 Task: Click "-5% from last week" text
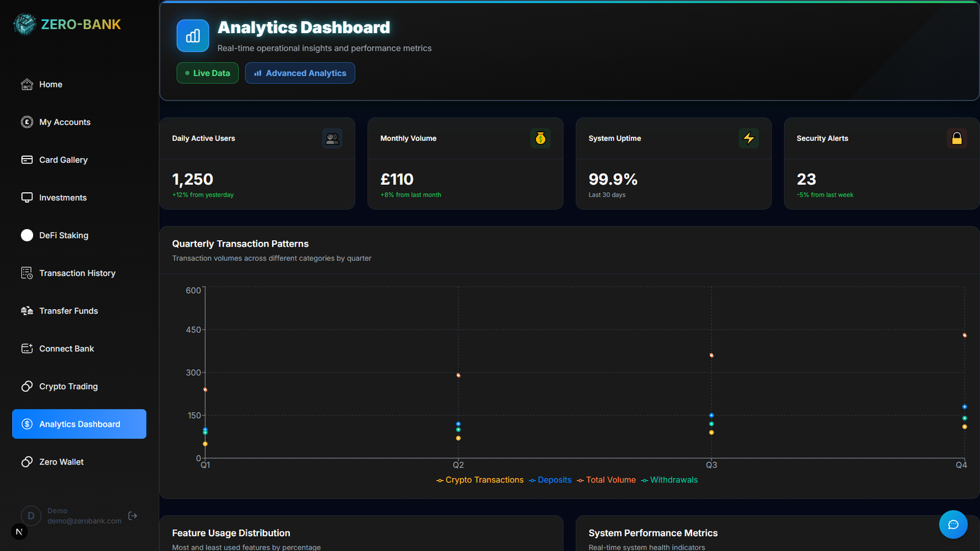825,195
